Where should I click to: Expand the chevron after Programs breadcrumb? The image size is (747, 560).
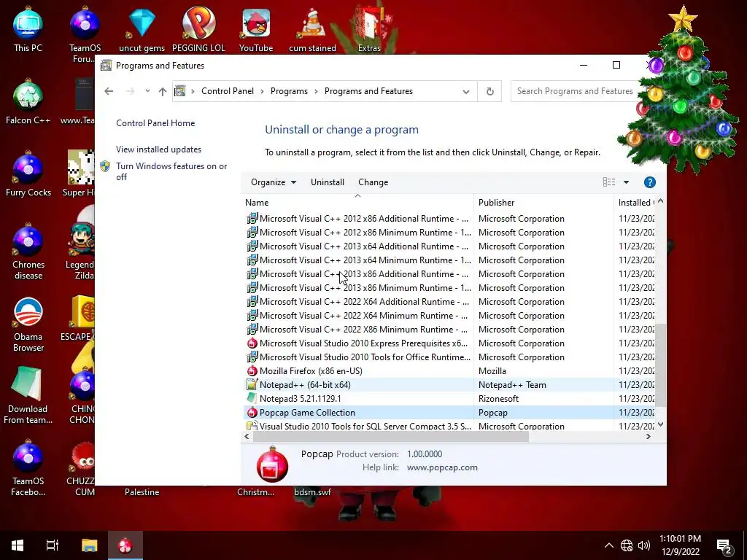point(316,91)
